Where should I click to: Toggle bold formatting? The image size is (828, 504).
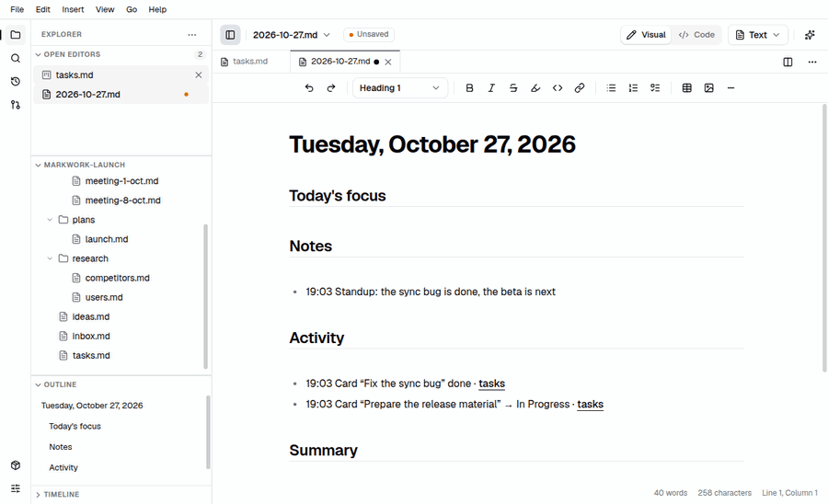click(469, 88)
